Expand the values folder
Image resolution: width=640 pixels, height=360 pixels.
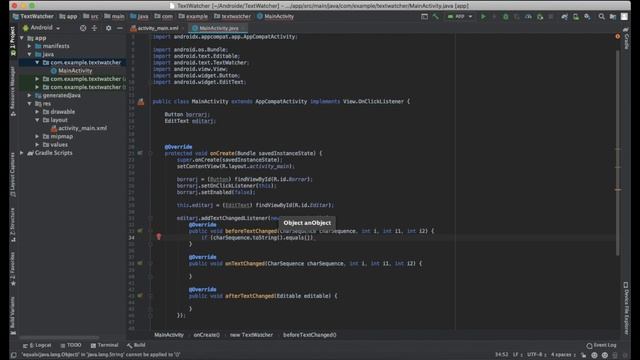coord(38,144)
